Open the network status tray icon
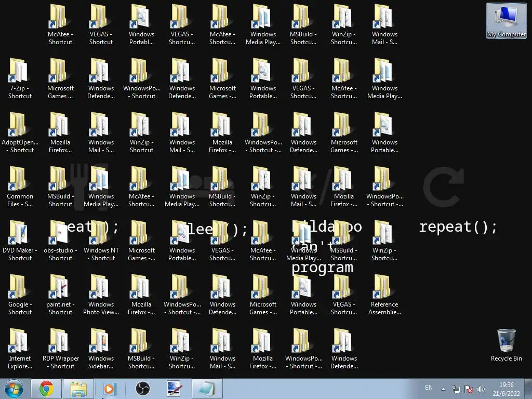Screen dimensions: 532x399 [456, 389]
